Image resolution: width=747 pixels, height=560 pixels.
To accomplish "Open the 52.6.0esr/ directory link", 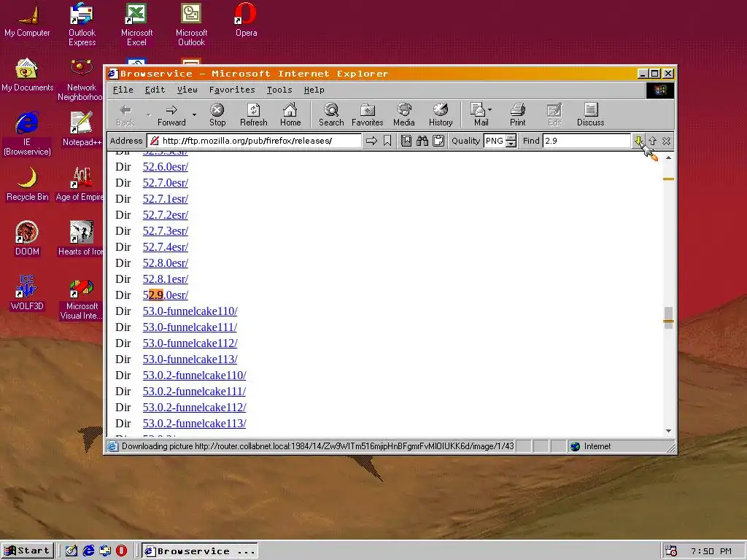I will 166,167.
